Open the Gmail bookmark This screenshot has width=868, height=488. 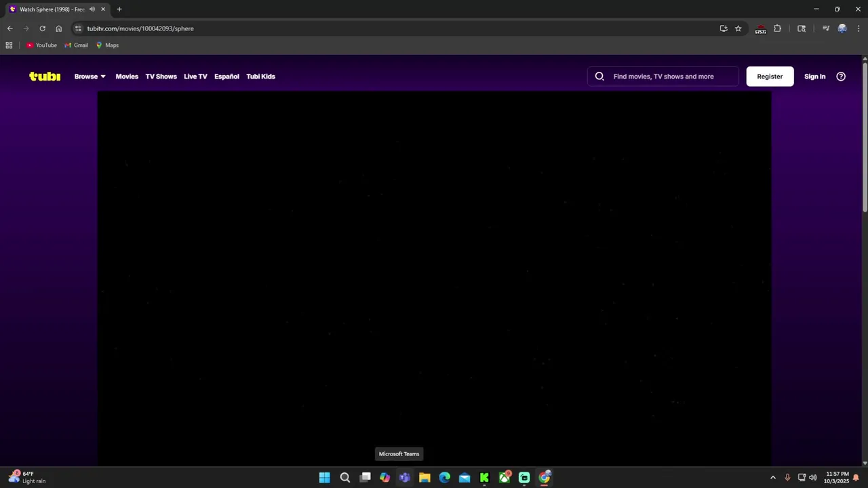pos(76,45)
